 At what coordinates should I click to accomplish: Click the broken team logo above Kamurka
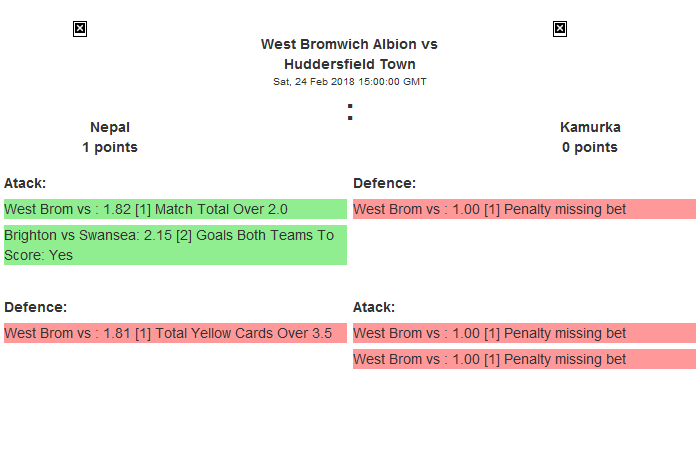(560, 29)
